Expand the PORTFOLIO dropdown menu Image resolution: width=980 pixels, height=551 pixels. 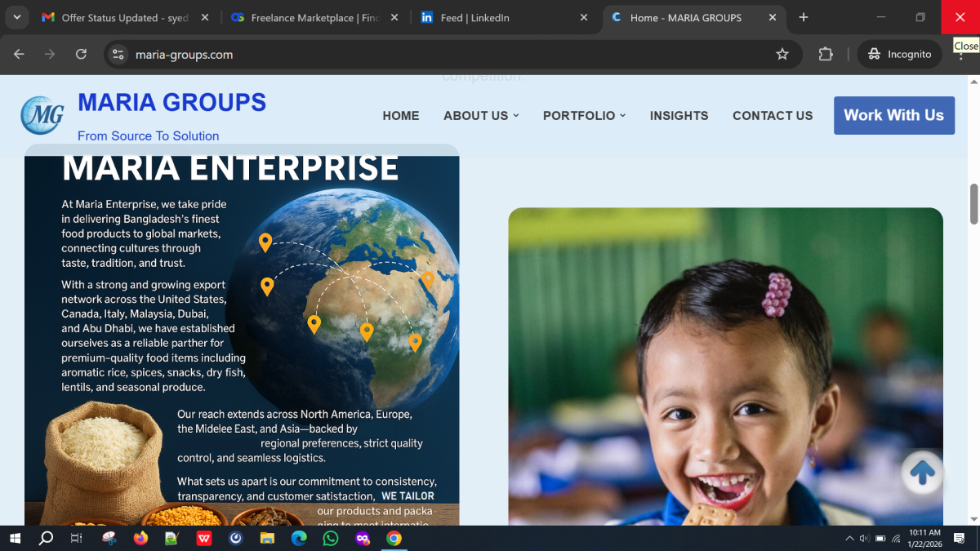click(584, 116)
